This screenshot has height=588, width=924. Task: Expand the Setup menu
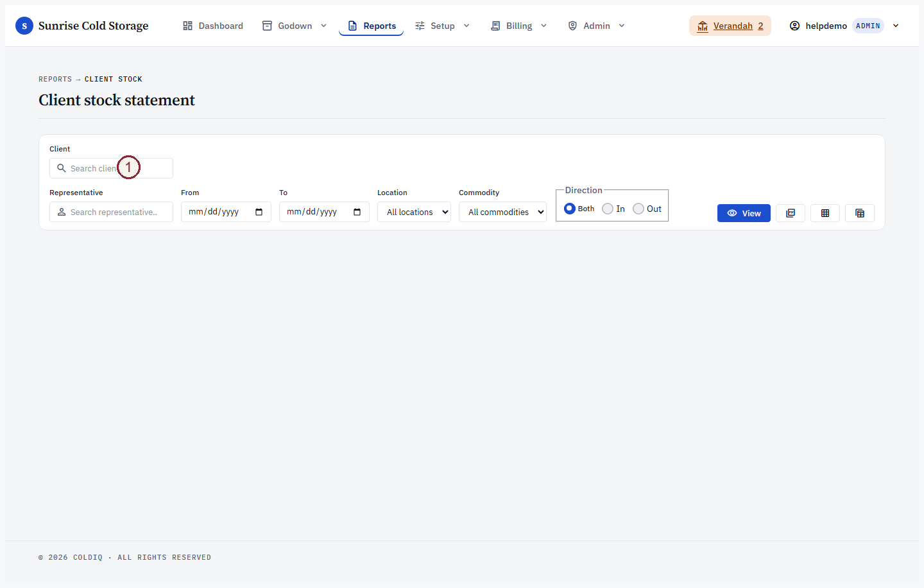pyautogui.click(x=443, y=26)
